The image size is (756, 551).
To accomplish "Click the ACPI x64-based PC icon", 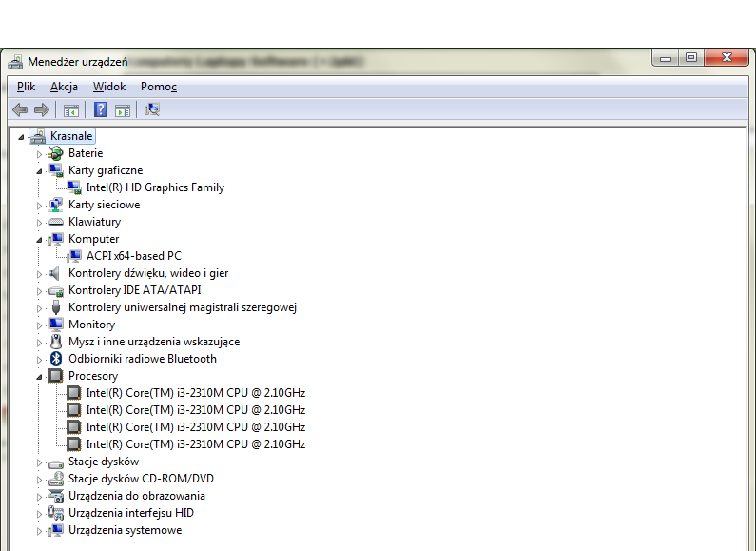I will point(74,256).
